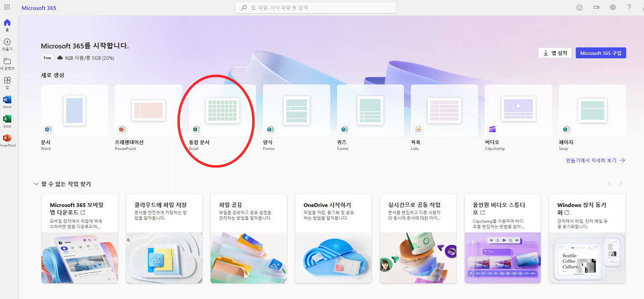Create a new Sway 페이지 thumbnail
644x299 pixels.
[x=592, y=110]
